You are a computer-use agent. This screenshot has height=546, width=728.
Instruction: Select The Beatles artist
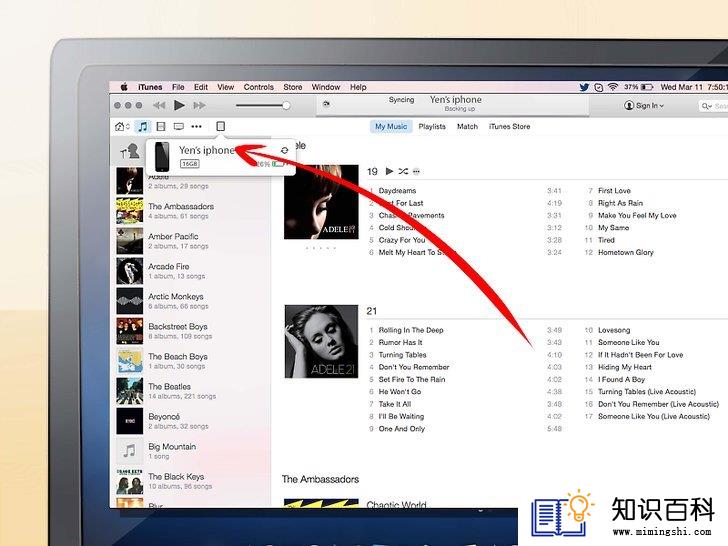[192, 391]
